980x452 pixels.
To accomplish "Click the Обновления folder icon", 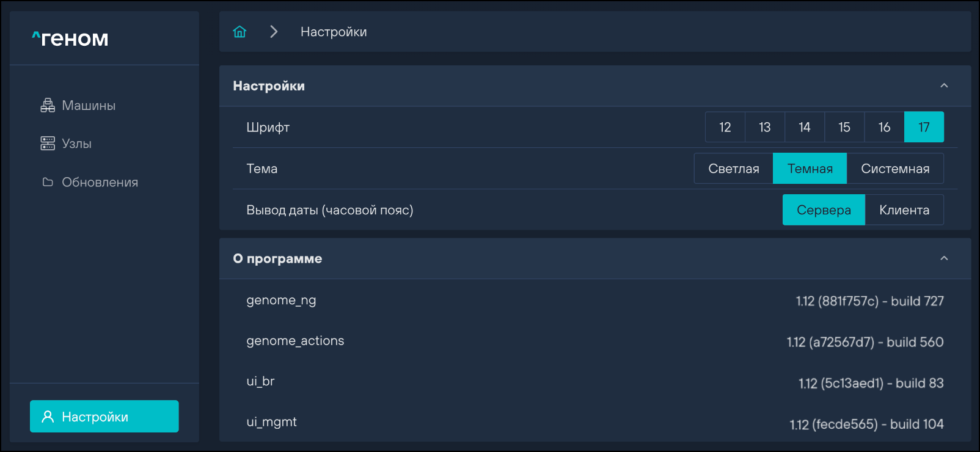I will click(x=48, y=182).
